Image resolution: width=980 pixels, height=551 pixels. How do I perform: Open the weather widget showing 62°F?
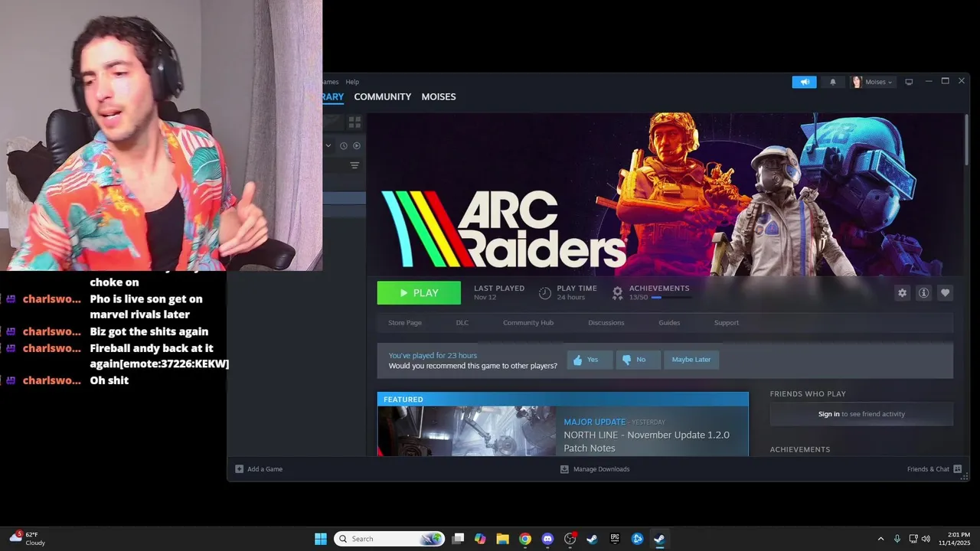pyautogui.click(x=28, y=539)
